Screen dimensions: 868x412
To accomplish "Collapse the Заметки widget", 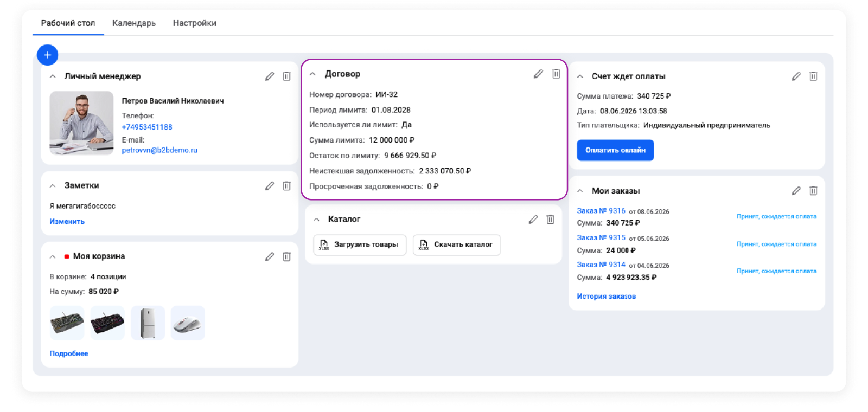I will 53,186.
